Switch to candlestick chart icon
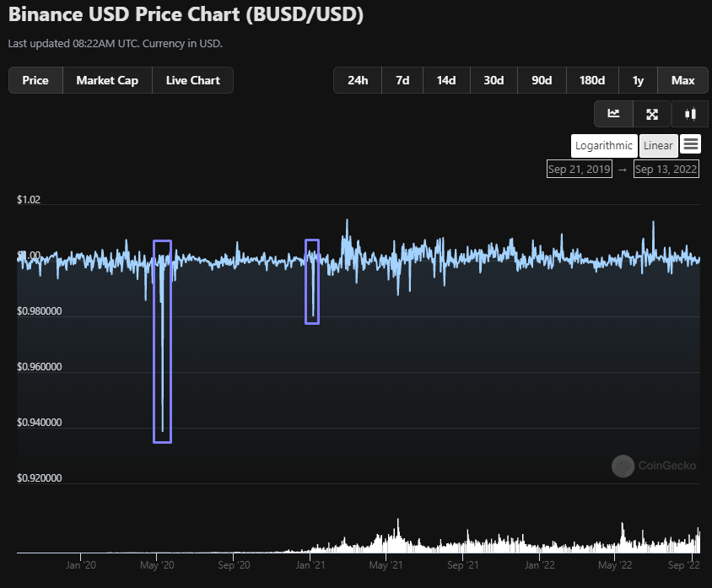Screen dimensions: 712x588 690,114
